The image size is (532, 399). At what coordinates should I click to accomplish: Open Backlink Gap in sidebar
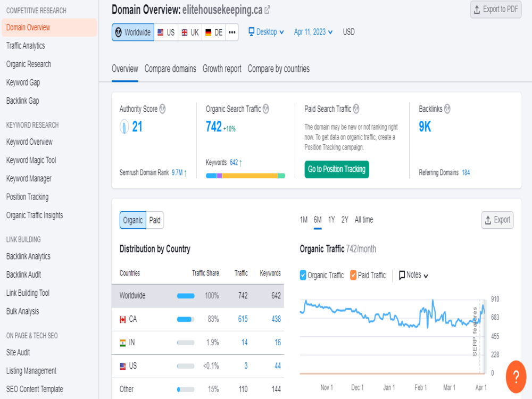[x=23, y=101]
